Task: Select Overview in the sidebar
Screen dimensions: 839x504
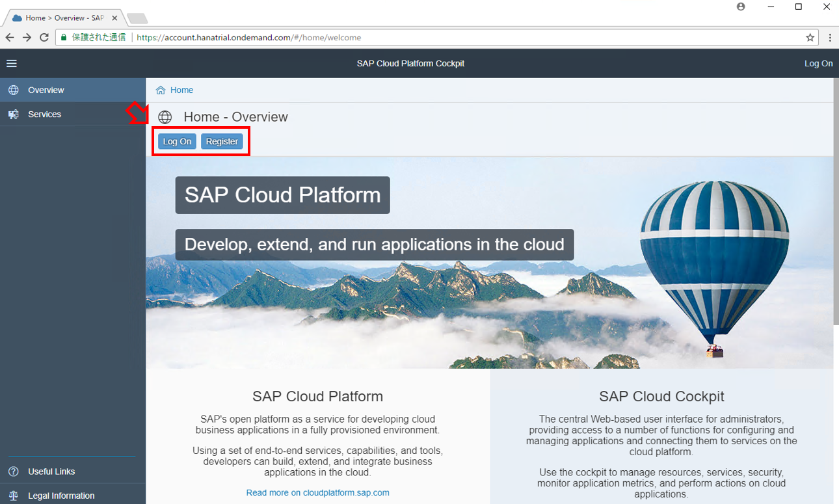Action: (x=73, y=90)
